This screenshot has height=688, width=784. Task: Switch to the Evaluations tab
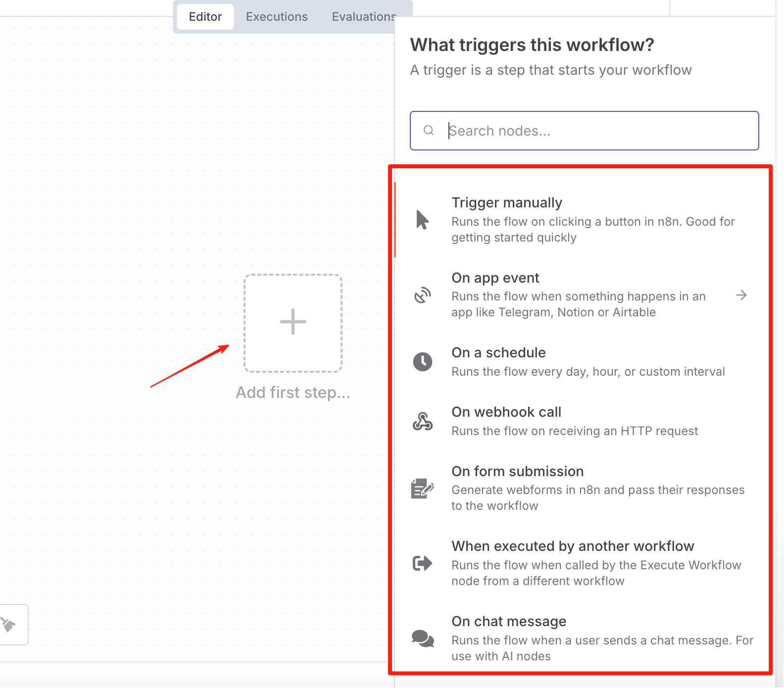point(364,17)
